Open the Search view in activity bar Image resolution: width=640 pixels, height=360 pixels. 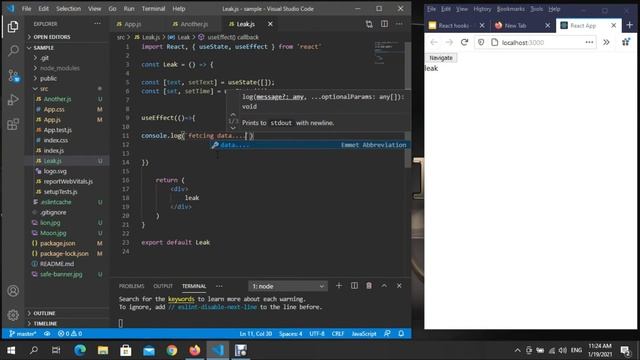tap(13, 51)
